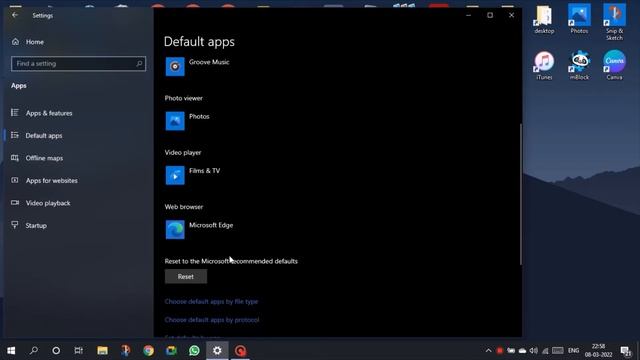The image size is (640, 360).
Task: Click the OneDrive cloud tray icon
Action: click(522, 351)
